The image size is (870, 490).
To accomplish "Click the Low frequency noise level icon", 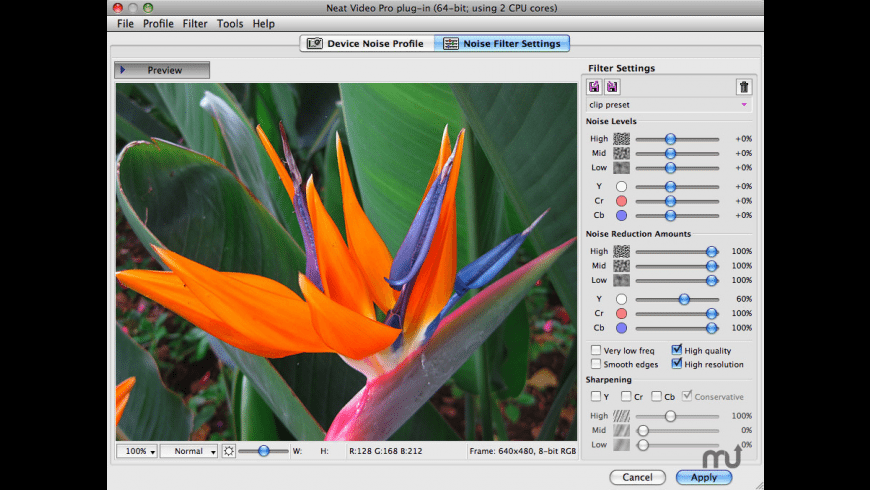I will coord(621,168).
